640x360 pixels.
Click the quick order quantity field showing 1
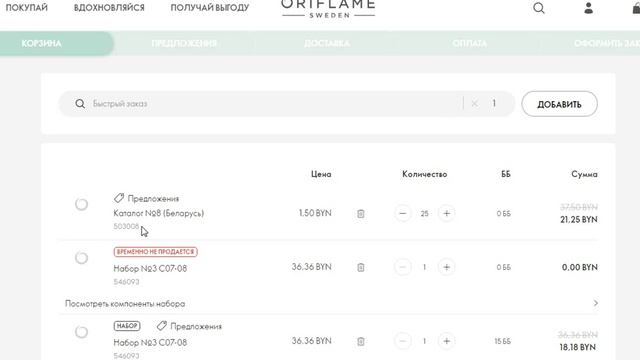[494, 103]
